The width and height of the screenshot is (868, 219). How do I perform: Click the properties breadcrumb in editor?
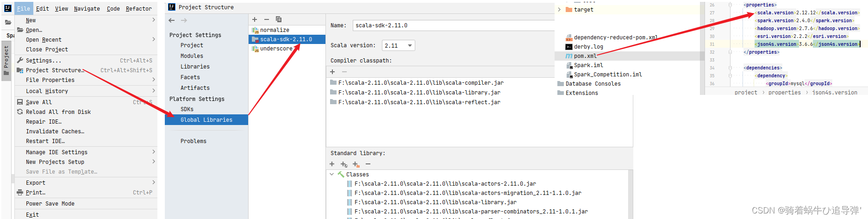point(784,93)
